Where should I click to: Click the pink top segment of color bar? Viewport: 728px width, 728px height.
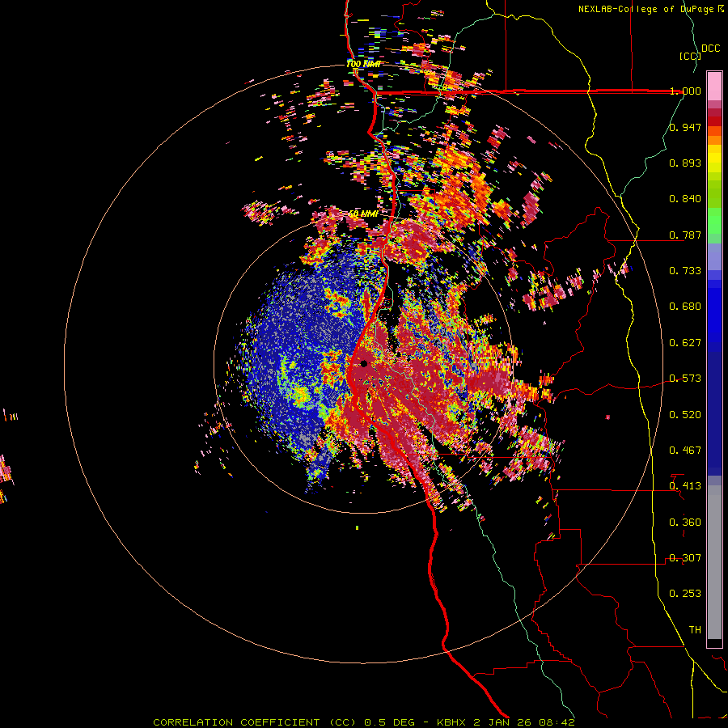pos(714,87)
